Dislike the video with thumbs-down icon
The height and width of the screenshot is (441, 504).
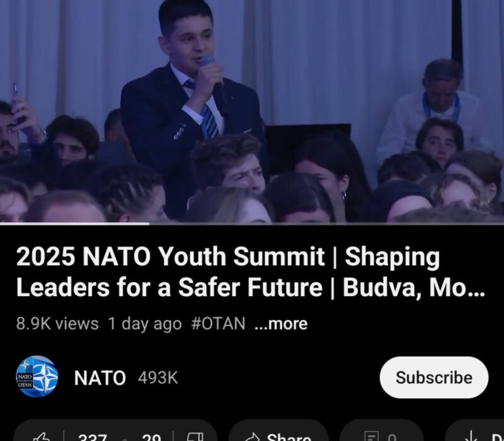(195, 437)
